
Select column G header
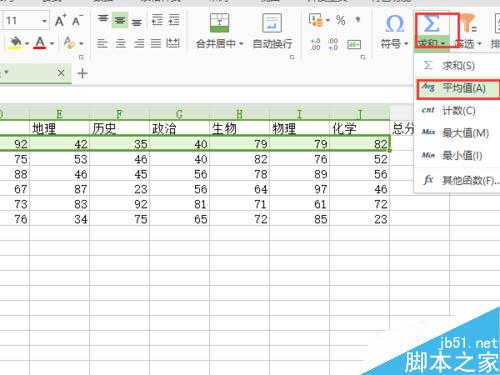click(x=179, y=114)
